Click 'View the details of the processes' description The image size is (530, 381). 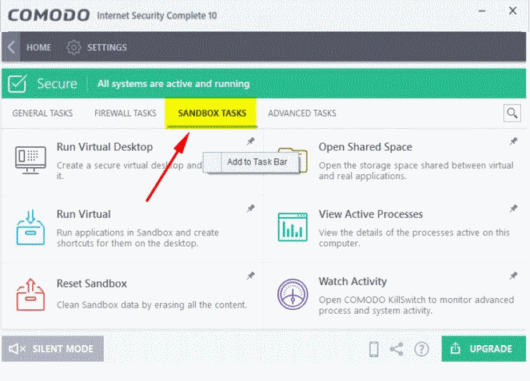click(x=414, y=238)
